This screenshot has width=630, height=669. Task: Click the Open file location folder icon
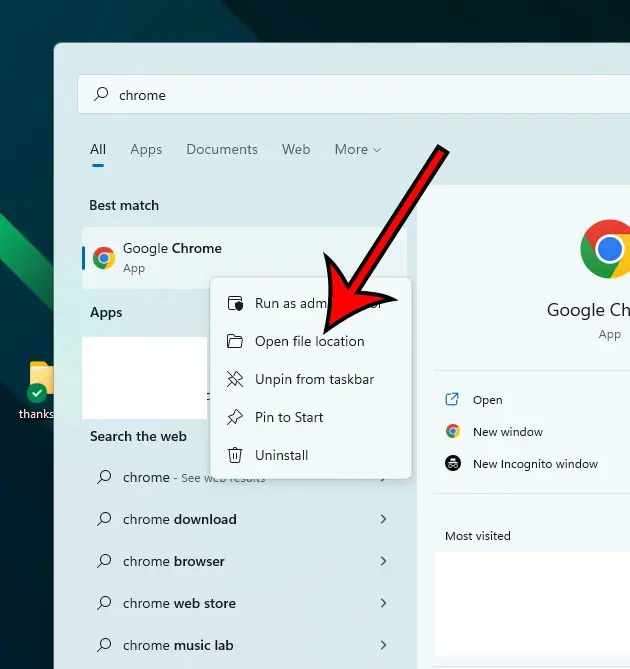point(235,341)
